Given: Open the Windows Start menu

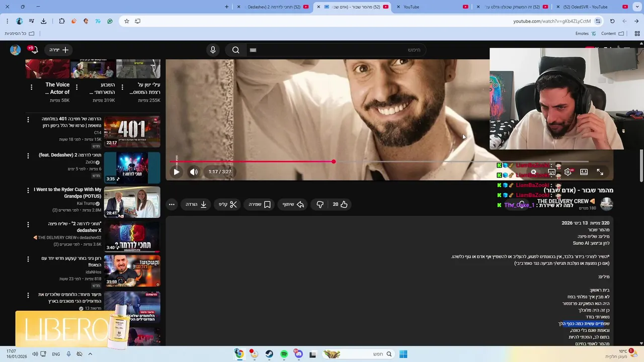Looking at the screenshot, I should coord(403,354).
